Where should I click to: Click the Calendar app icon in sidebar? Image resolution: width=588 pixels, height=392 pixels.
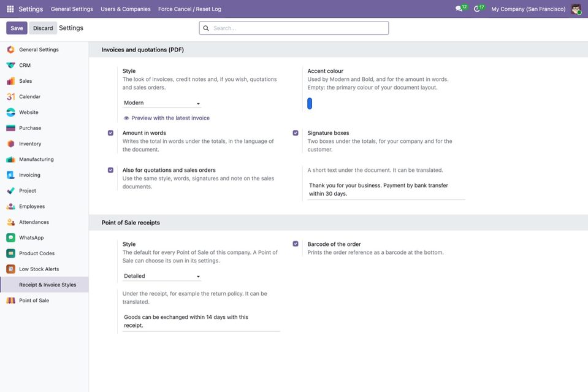pyautogui.click(x=10, y=97)
